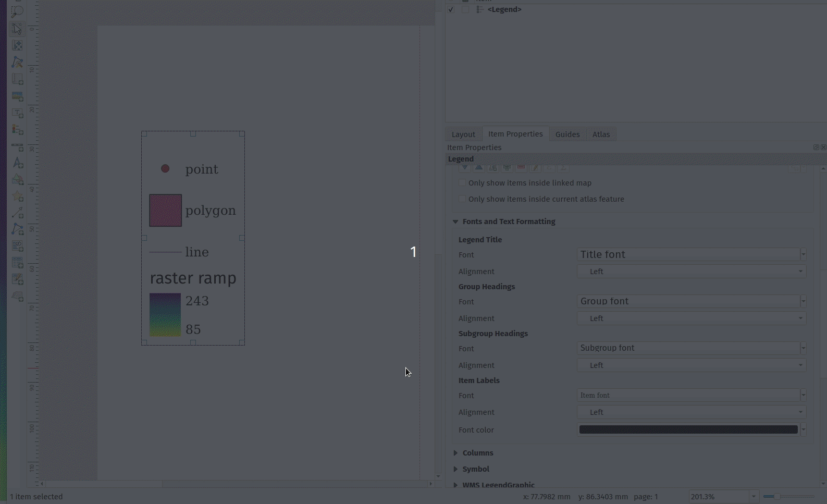Expand the Columns section
The image size is (827, 504).
point(455,453)
